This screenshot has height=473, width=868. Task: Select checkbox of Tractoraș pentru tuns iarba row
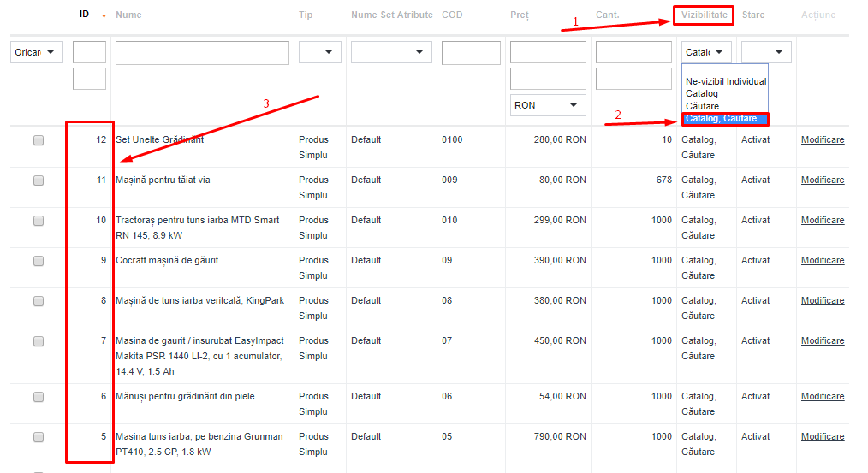tap(39, 221)
